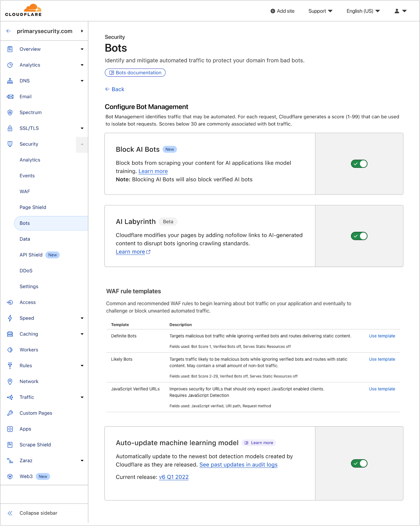420x526 pixels.
Task: Click the Bots documentation button
Action: 135,73
